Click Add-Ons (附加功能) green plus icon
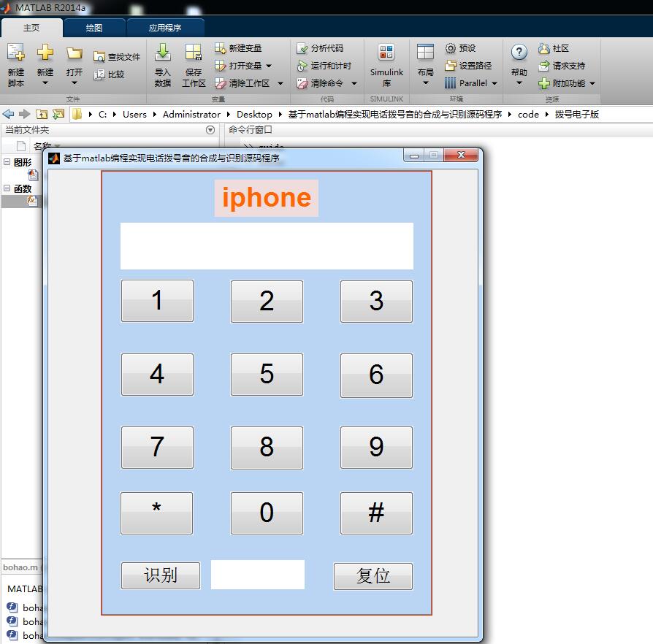The height and width of the screenshot is (644, 653). pyautogui.click(x=544, y=83)
